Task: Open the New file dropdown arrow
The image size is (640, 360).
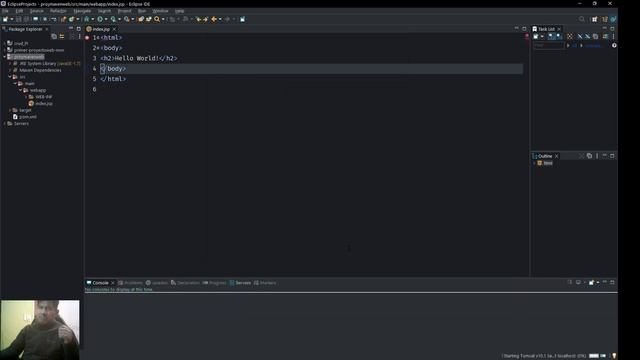Action: (x=11, y=19)
